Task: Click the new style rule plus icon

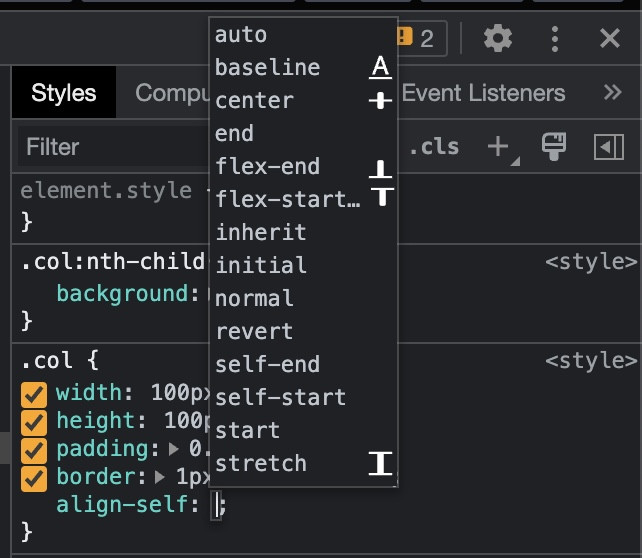Action: [498, 147]
